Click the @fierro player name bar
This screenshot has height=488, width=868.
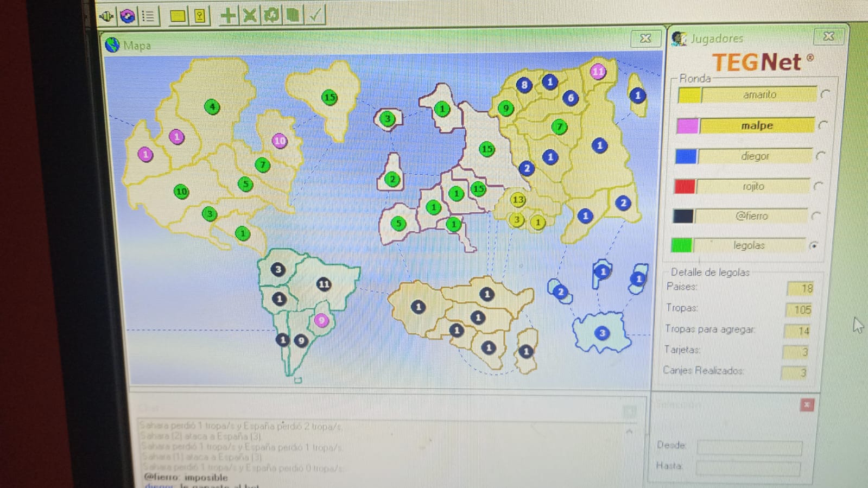pyautogui.click(x=751, y=216)
